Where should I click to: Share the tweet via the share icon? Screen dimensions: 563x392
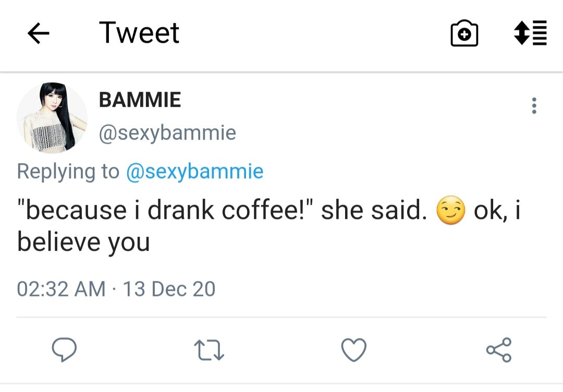coord(499,350)
